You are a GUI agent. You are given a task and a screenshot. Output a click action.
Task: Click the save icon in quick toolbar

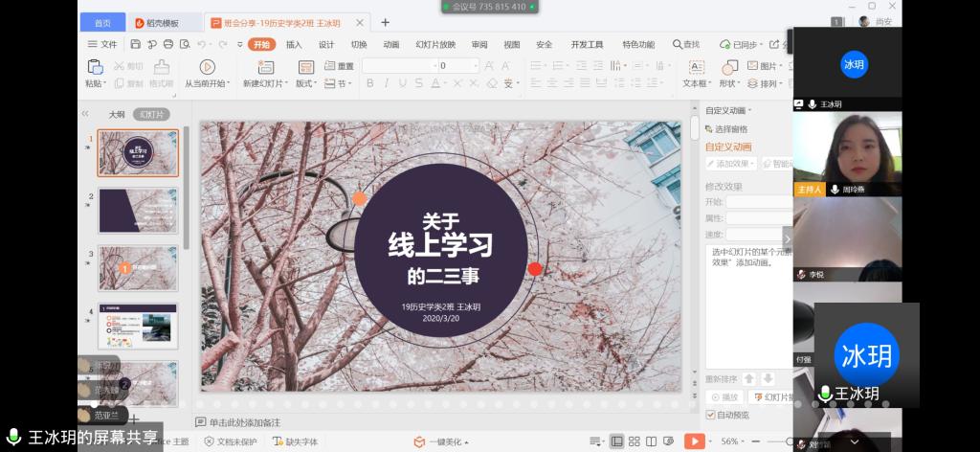click(136, 44)
